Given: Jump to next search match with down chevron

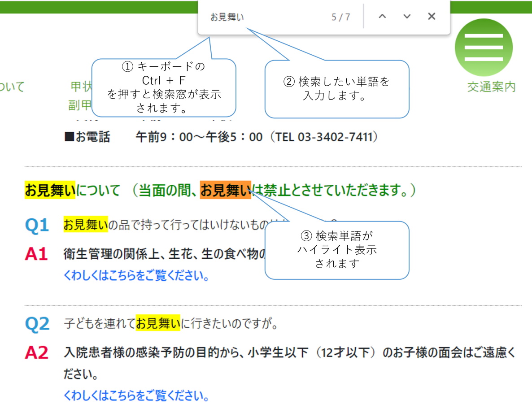Looking at the screenshot, I should click(x=407, y=17).
